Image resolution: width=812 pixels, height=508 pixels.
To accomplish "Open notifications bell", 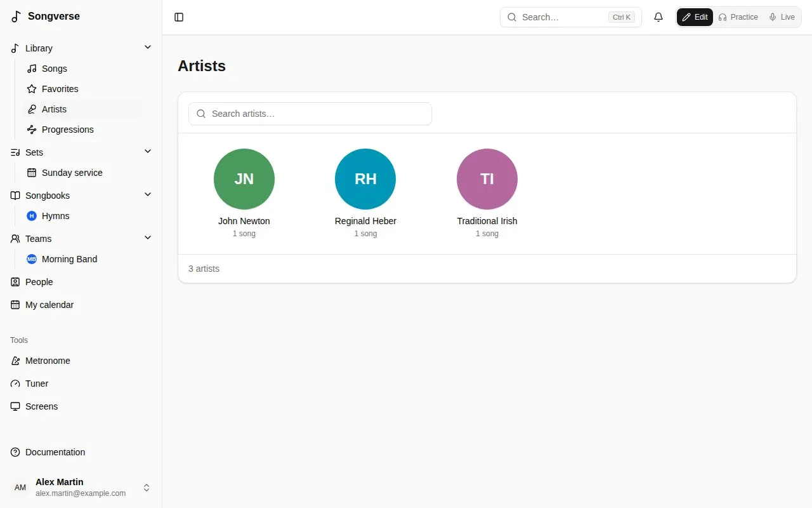I will coord(658,17).
